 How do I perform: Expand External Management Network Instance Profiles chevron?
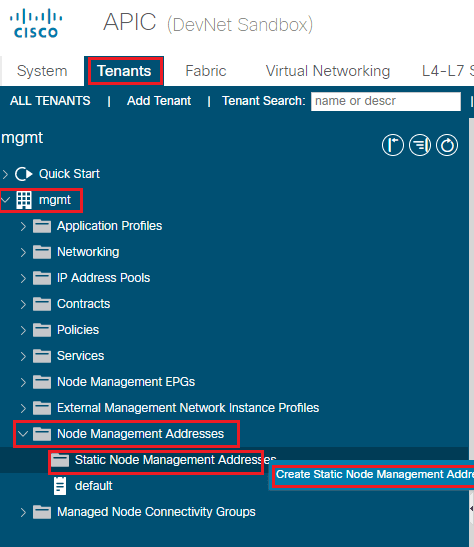tap(23, 408)
